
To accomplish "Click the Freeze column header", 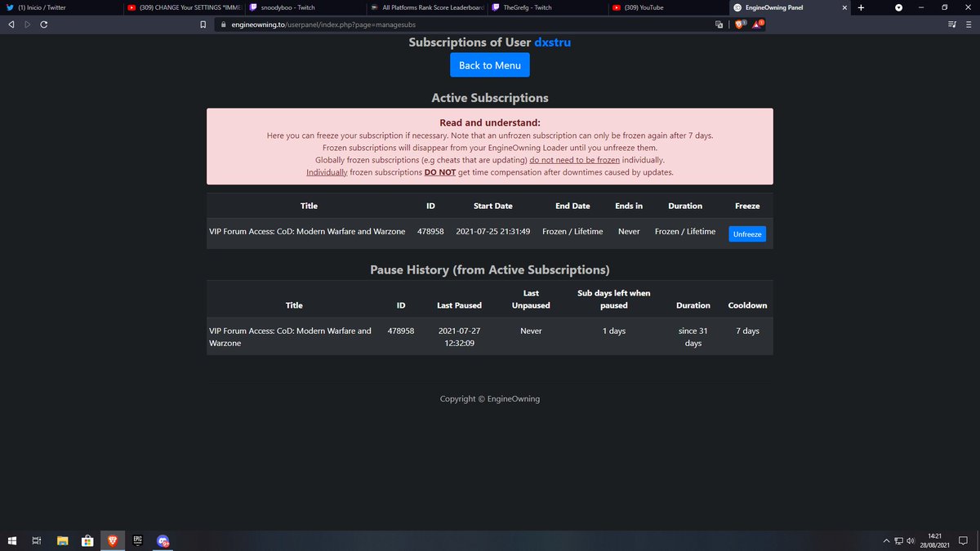I will coord(747,206).
